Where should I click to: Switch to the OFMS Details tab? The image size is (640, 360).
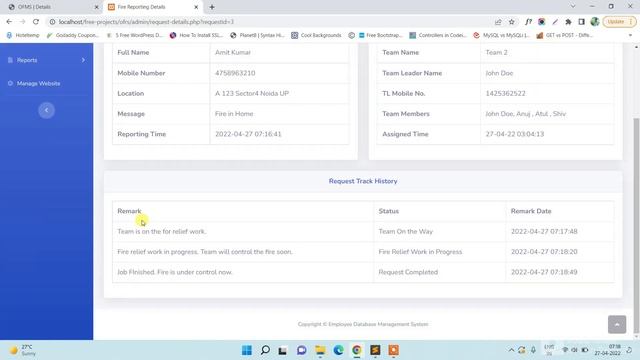point(52,7)
